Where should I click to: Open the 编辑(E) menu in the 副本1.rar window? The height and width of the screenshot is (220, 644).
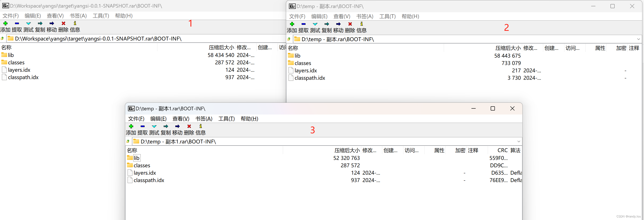(158, 119)
